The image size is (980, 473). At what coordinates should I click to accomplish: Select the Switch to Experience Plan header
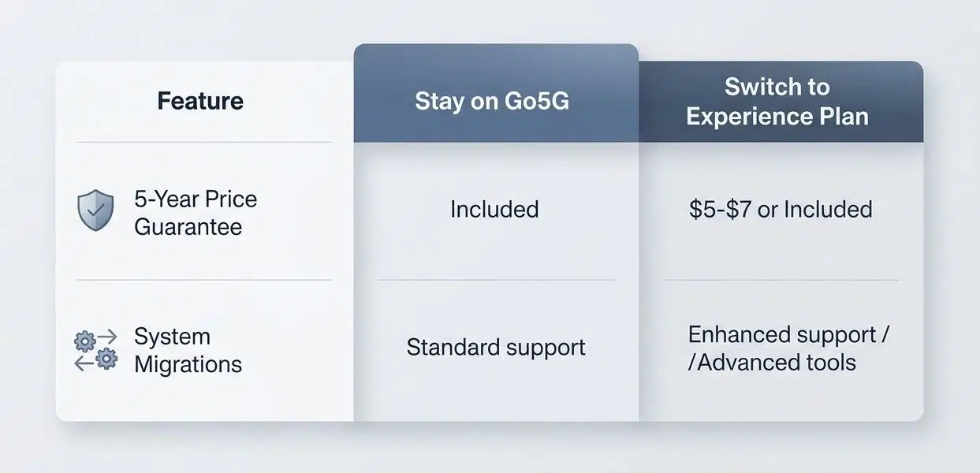777,102
